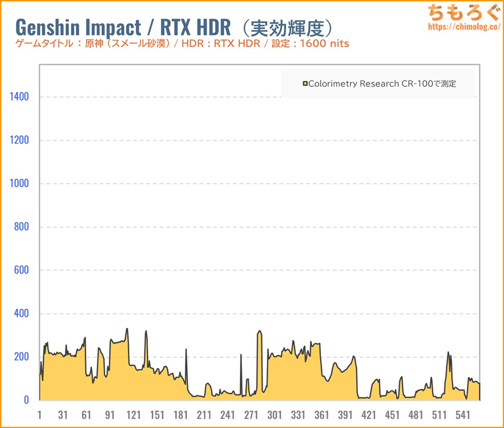Click the y-axis label 400

pos(21,313)
